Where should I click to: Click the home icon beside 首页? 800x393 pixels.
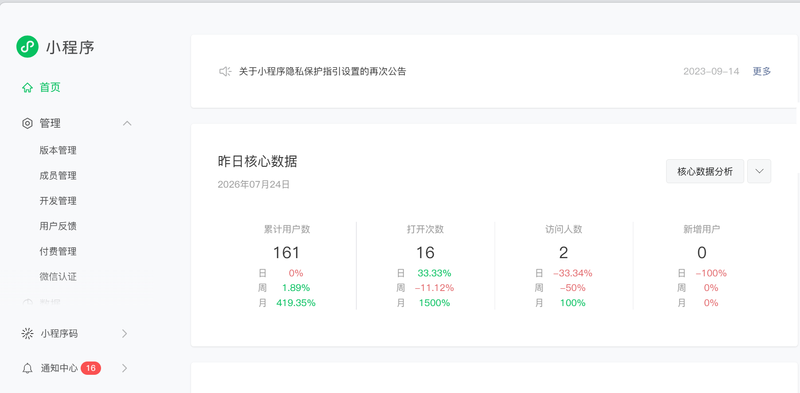[27, 88]
